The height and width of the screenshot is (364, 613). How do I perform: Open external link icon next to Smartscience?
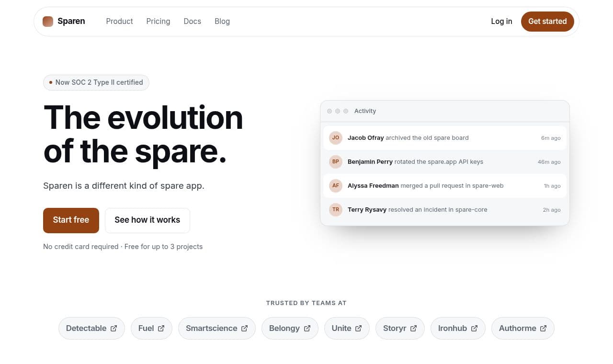244,329
